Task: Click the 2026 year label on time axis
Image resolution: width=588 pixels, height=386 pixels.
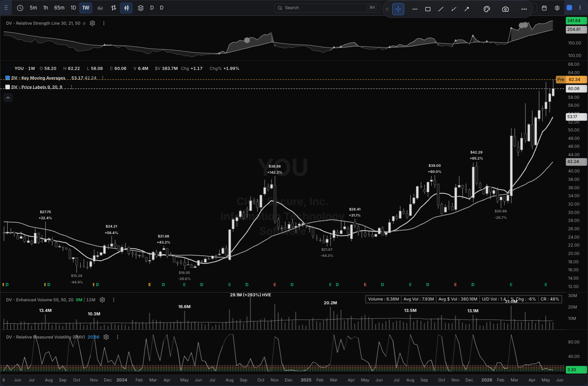Action: (x=487, y=380)
